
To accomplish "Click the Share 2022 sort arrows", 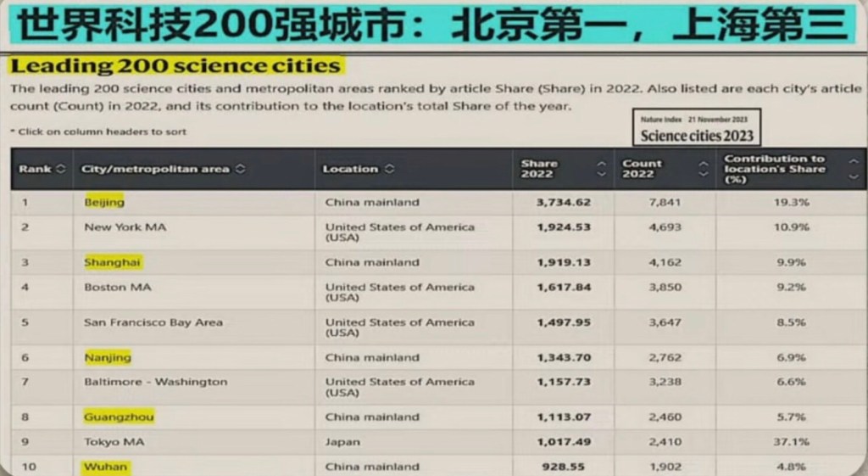I will 601,169.
